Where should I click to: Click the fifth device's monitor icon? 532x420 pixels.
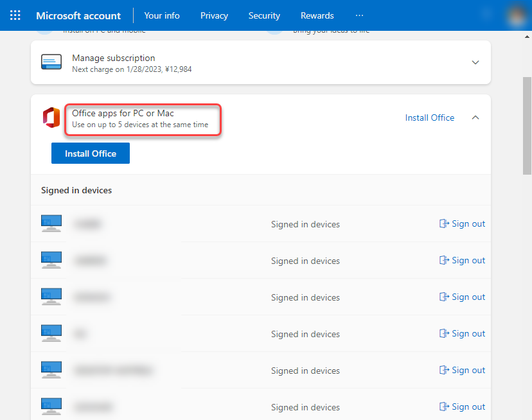click(51, 370)
